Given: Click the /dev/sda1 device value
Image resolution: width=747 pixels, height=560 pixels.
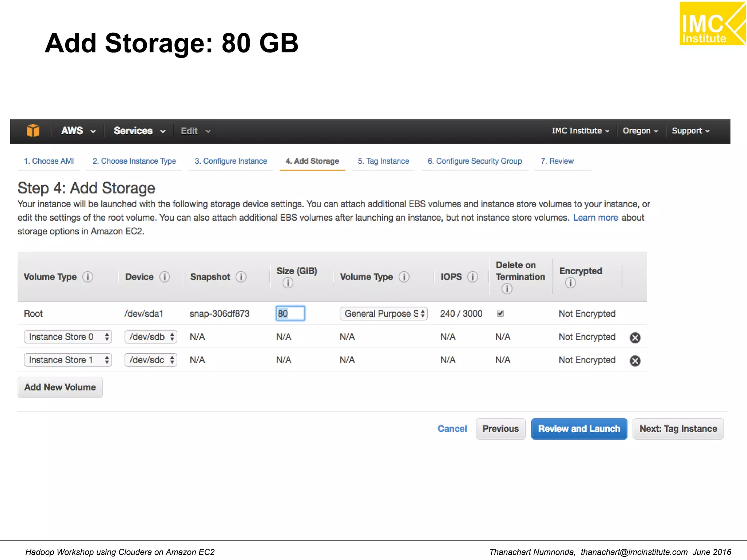Looking at the screenshot, I should [x=144, y=314].
